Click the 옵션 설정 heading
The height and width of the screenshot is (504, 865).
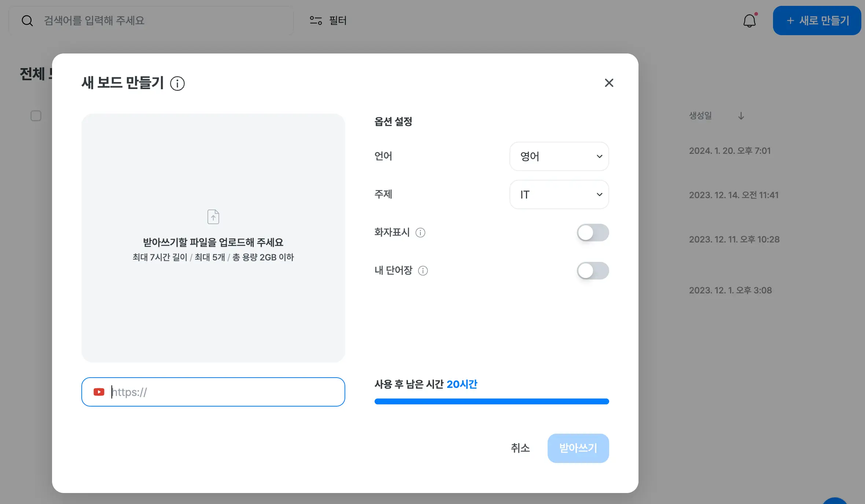[393, 121]
